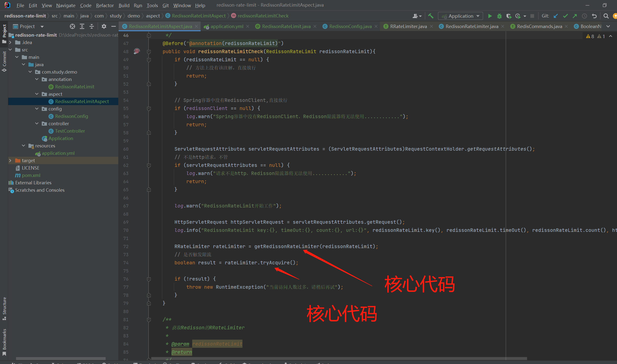The height and width of the screenshot is (364, 617).
Task: Push commits with Git arrow
Action: click(x=575, y=16)
